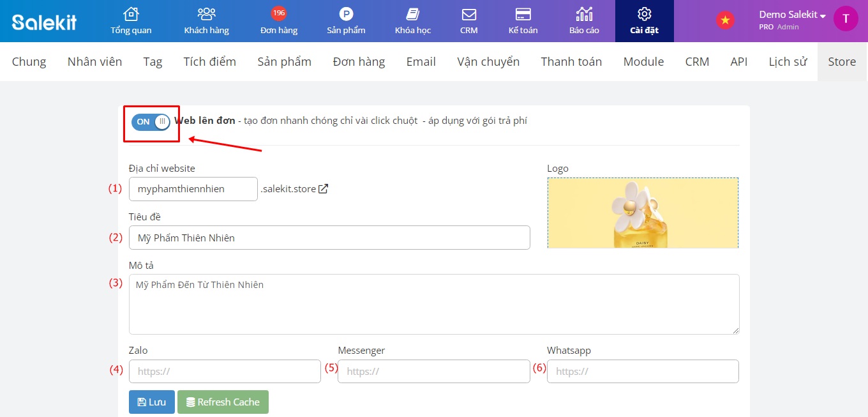Open Đơn hàng orders with 196 badge

pos(279,15)
